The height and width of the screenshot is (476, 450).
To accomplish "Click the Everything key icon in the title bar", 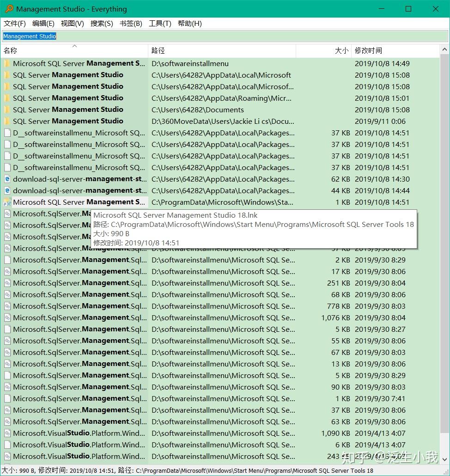I will tap(9, 9).
